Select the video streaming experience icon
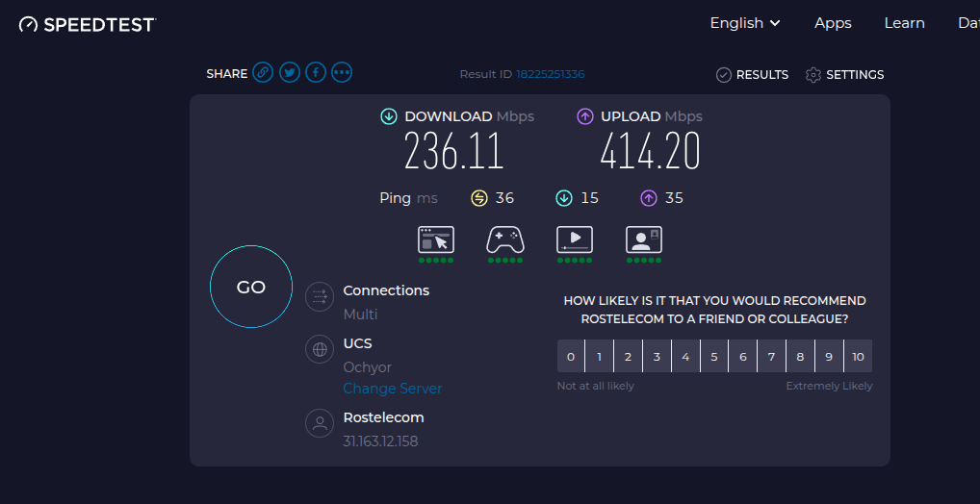The width and height of the screenshot is (980, 504). point(575,239)
